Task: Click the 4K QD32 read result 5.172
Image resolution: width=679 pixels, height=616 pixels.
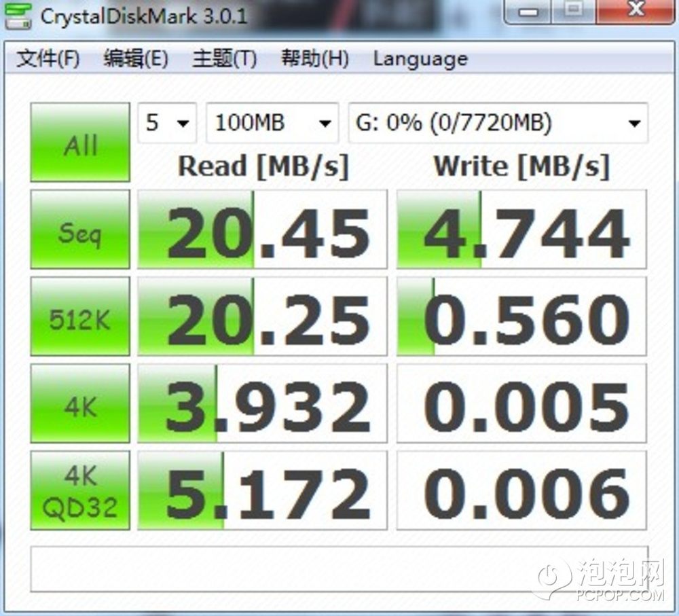Action: pos(262,490)
